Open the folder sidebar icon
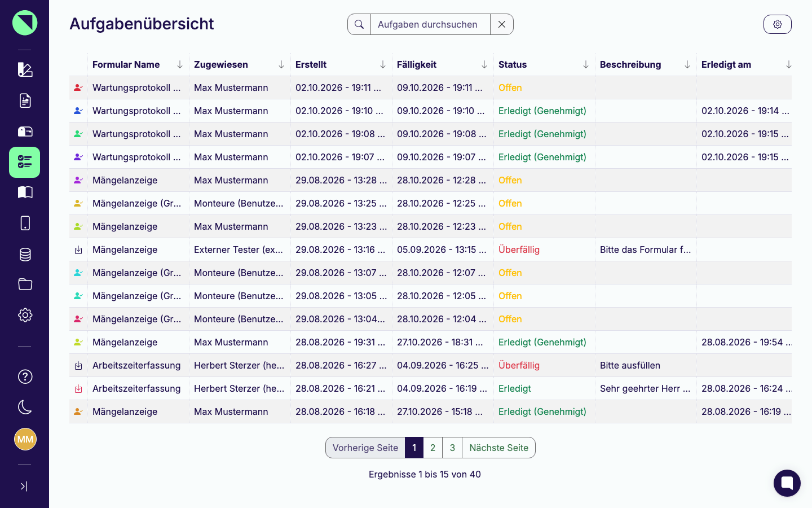This screenshot has width=812, height=508. point(25,284)
